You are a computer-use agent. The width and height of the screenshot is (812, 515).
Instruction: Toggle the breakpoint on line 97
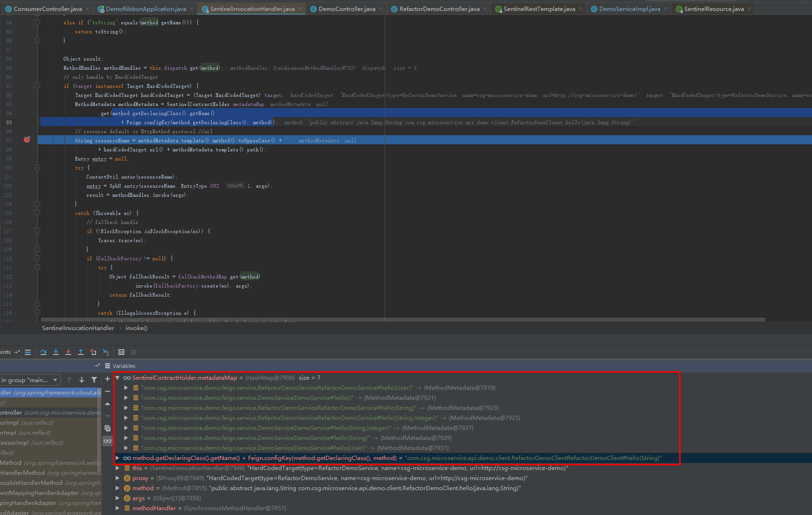(27, 139)
